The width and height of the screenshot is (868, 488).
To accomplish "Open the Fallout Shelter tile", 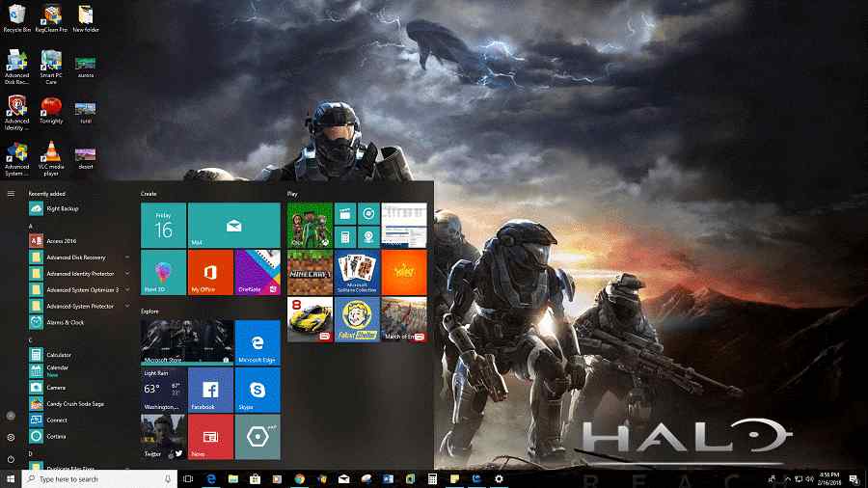I will pyautogui.click(x=357, y=319).
